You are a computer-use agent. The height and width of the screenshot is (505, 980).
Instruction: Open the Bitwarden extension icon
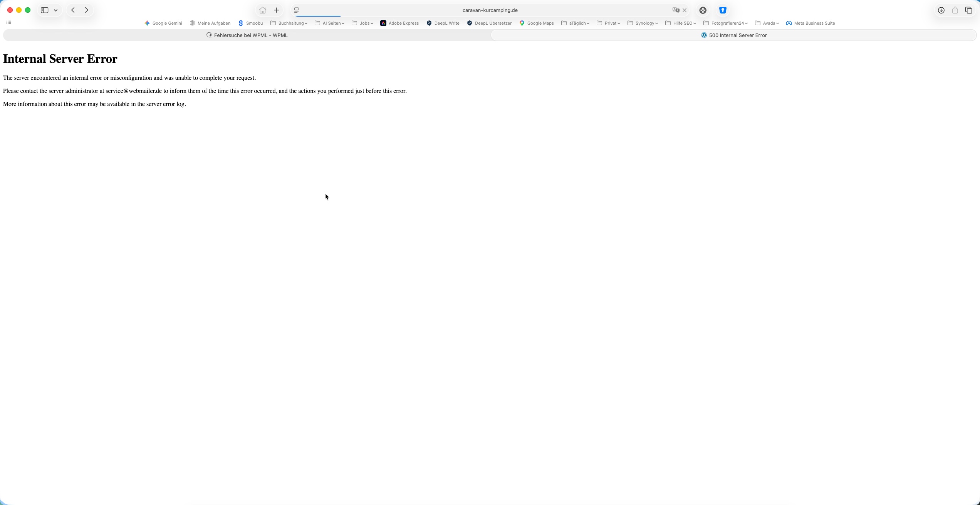tap(723, 10)
